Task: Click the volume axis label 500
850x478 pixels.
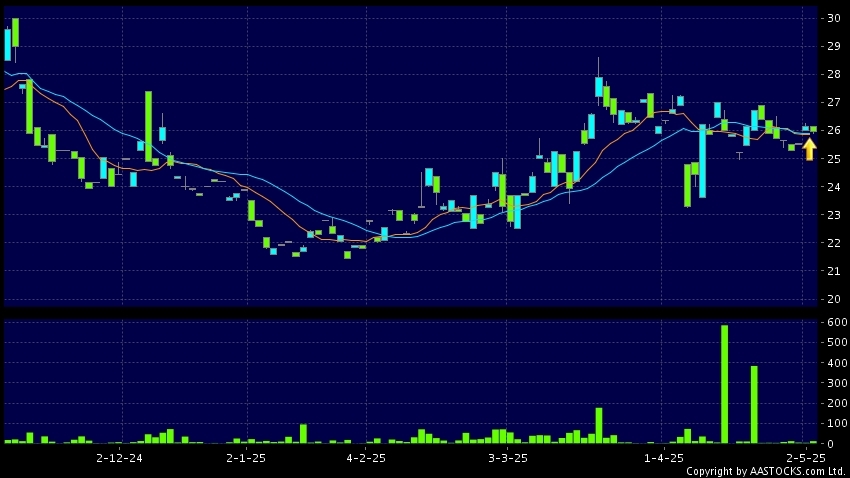Action: tap(838, 342)
